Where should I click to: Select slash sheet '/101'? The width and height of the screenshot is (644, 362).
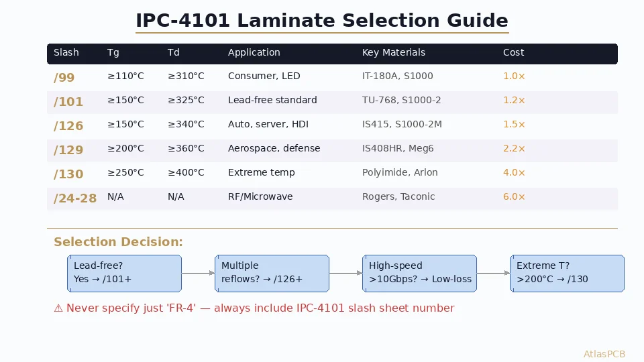click(x=68, y=102)
